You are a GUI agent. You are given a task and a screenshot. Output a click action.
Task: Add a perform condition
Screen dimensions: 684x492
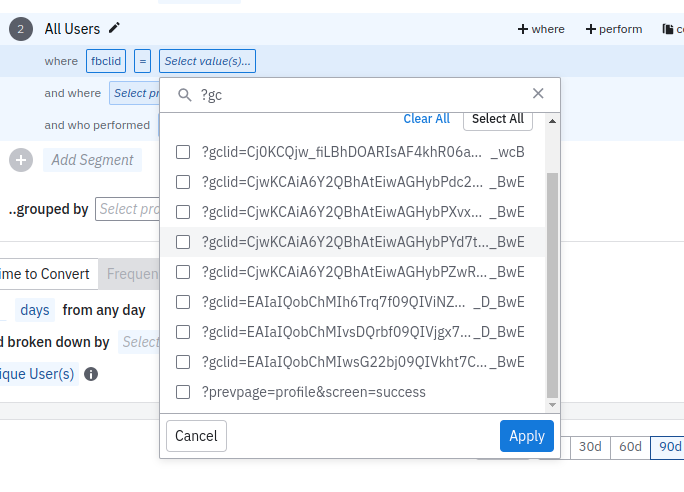click(x=614, y=29)
